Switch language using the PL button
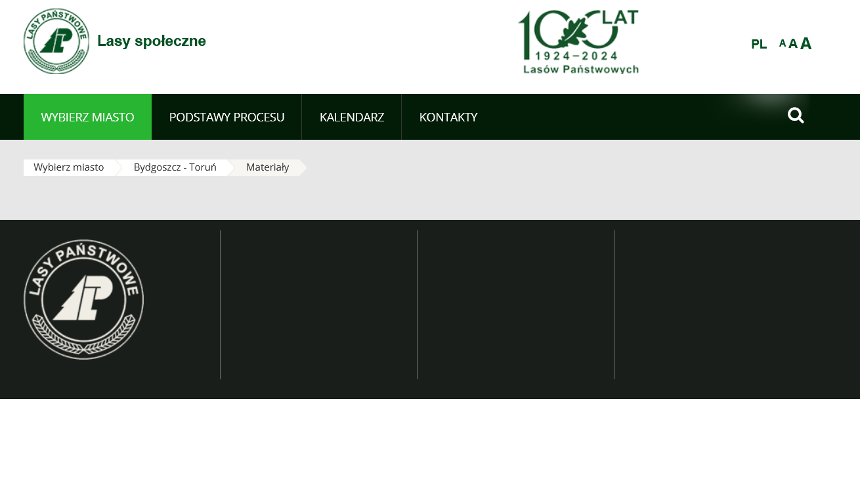Image resolution: width=860 pixels, height=504 pixels. 759,44
